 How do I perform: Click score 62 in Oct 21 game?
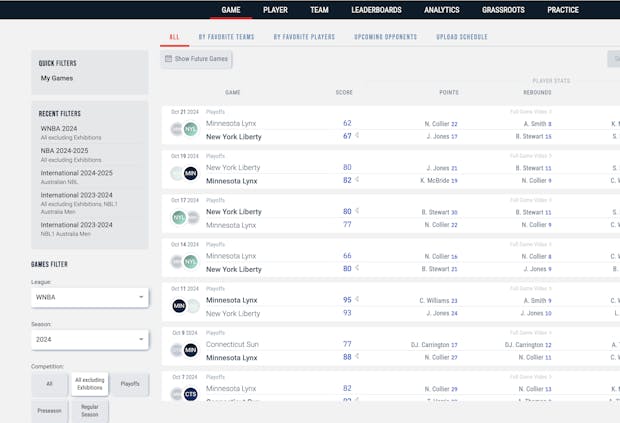(347, 123)
